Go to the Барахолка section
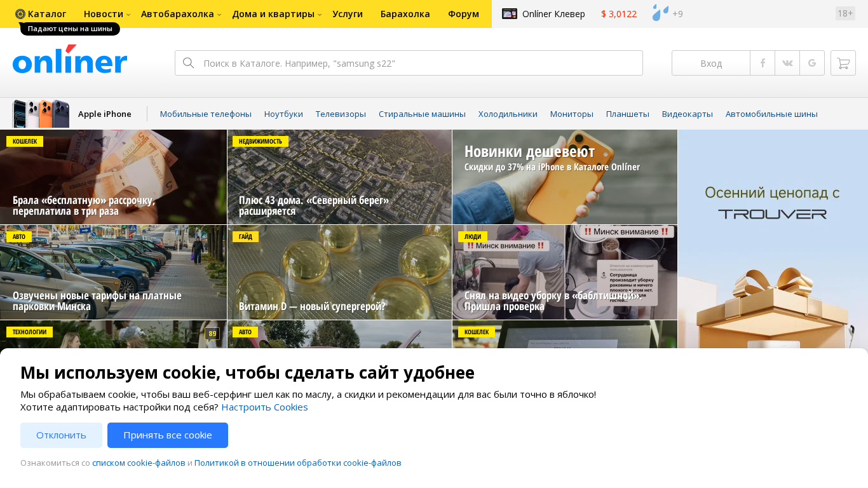 tap(405, 14)
